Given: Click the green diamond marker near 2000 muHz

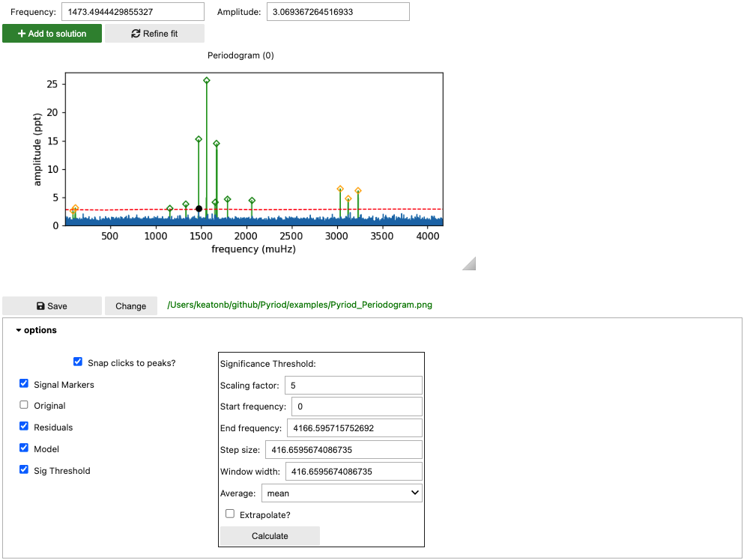Looking at the screenshot, I should [x=252, y=201].
